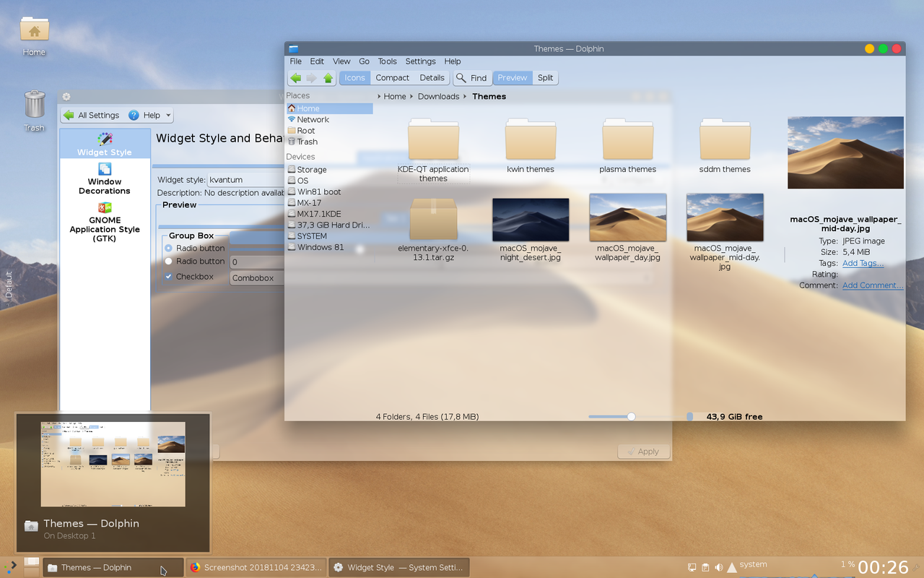Image resolution: width=924 pixels, height=578 pixels.
Task: Select Network in Places panel
Action: tap(329, 120)
